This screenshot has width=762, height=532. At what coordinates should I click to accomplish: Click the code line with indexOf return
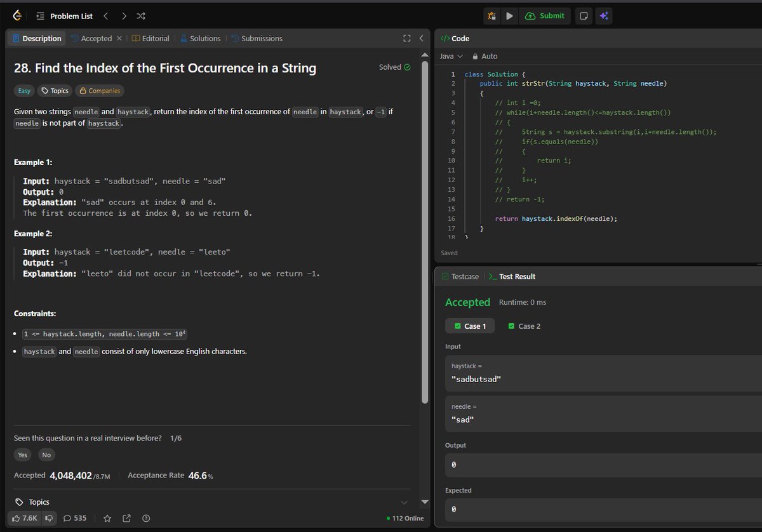(556, 218)
